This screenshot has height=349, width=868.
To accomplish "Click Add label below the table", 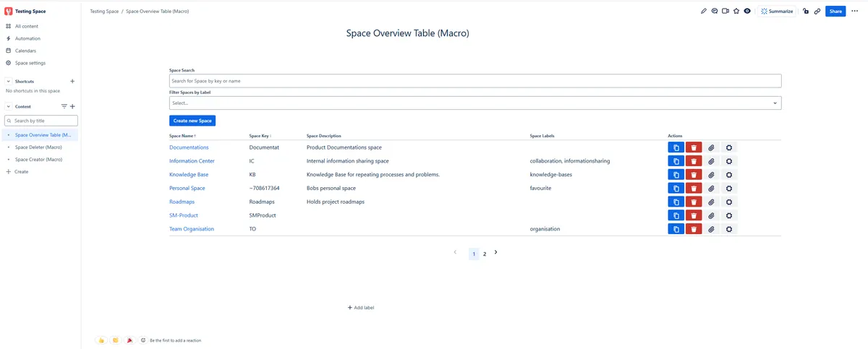I will [x=361, y=308].
